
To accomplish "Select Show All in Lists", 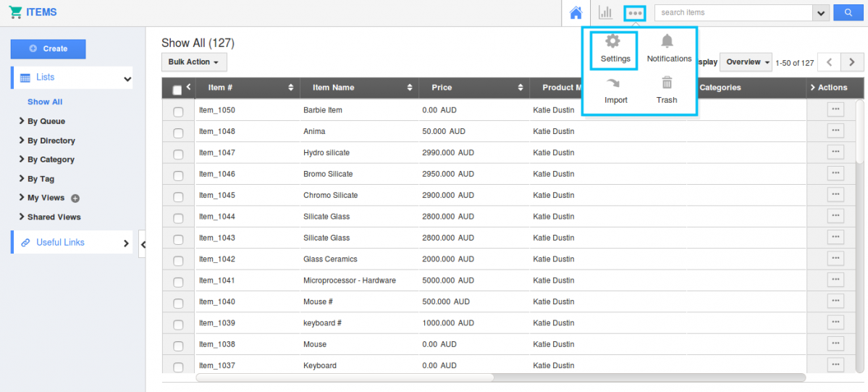I will 45,102.
